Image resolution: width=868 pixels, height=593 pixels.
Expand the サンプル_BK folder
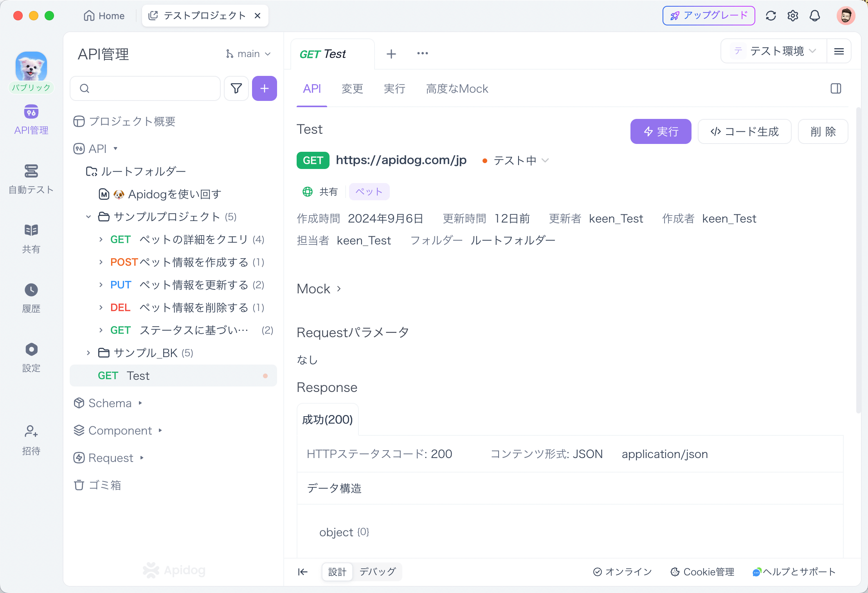[88, 353]
